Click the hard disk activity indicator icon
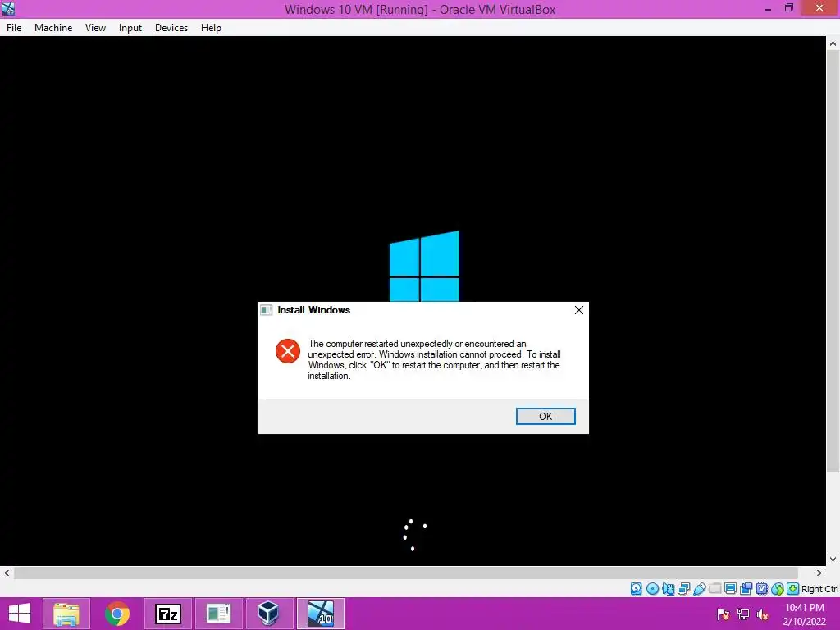Image resolution: width=840 pixels, height=630 pixels. point(636,589)
